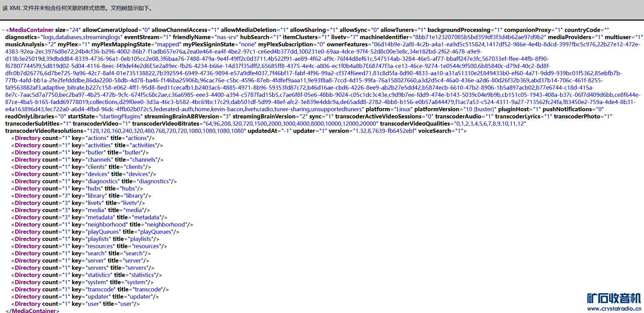
Task: Select the Directory row with key "user"
Action: (x=75, y=304)
